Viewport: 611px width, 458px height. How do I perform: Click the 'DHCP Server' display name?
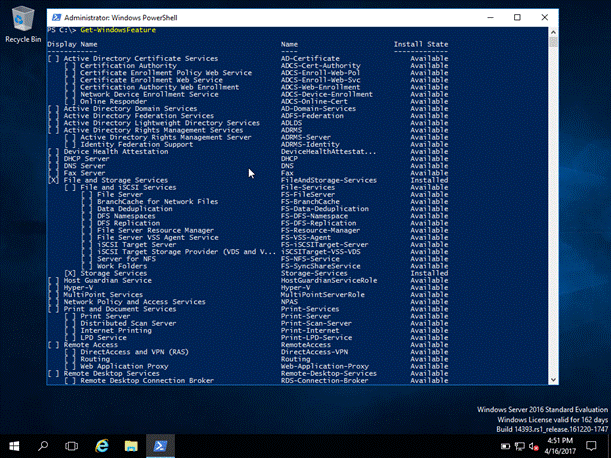pos(87,159)
